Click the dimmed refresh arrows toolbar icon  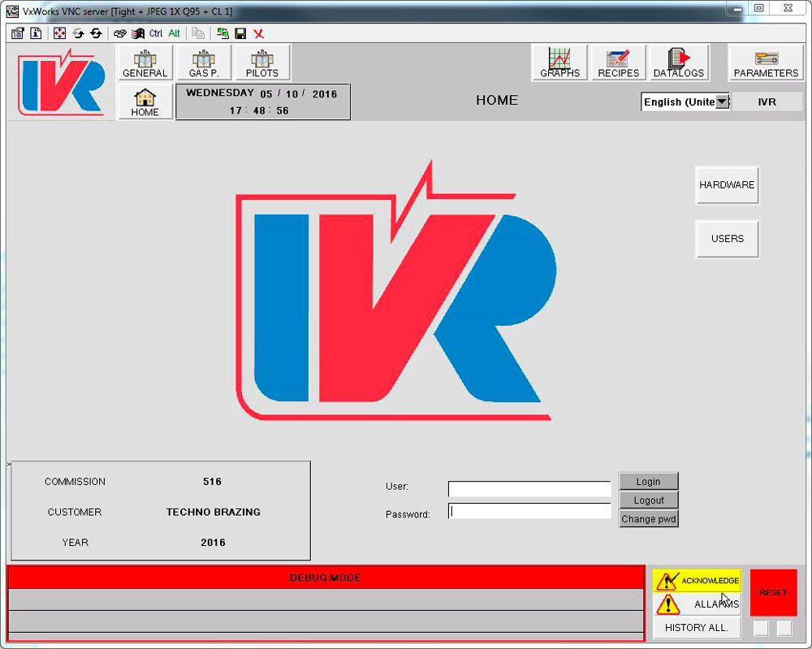click(x=78, y=33)
